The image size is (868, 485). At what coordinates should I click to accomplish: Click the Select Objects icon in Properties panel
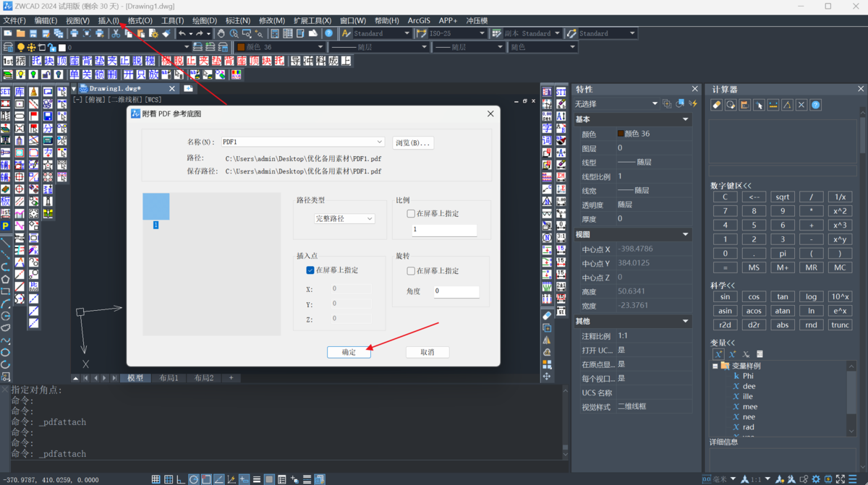tap(680, 104)
